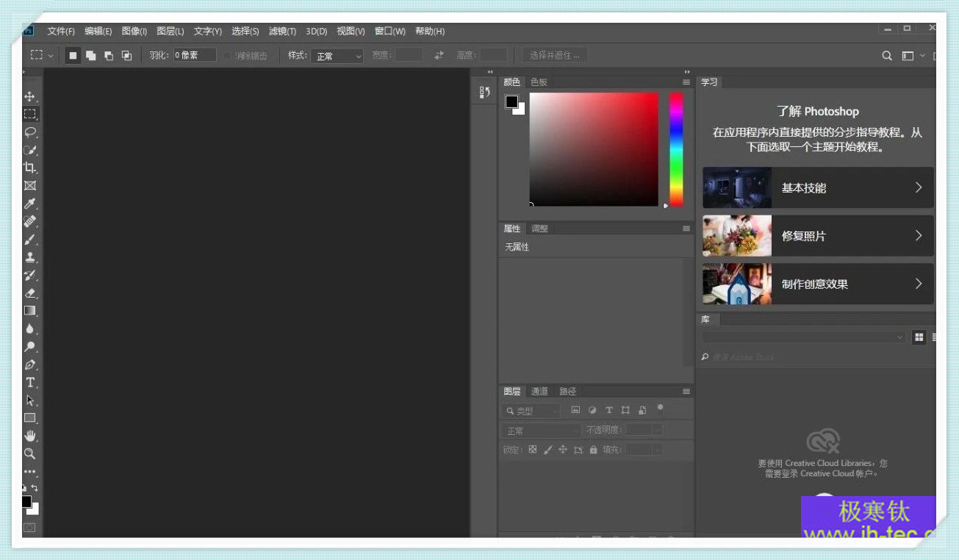Select the Dodge tool

coord(30,346)
